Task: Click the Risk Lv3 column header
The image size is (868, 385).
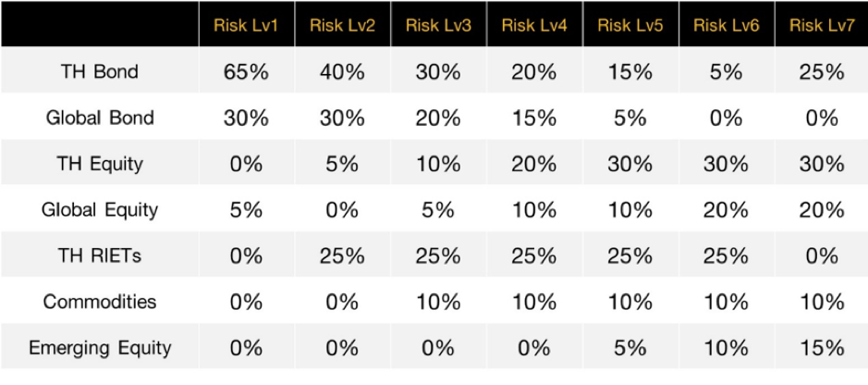Action: tap(438, 25)
